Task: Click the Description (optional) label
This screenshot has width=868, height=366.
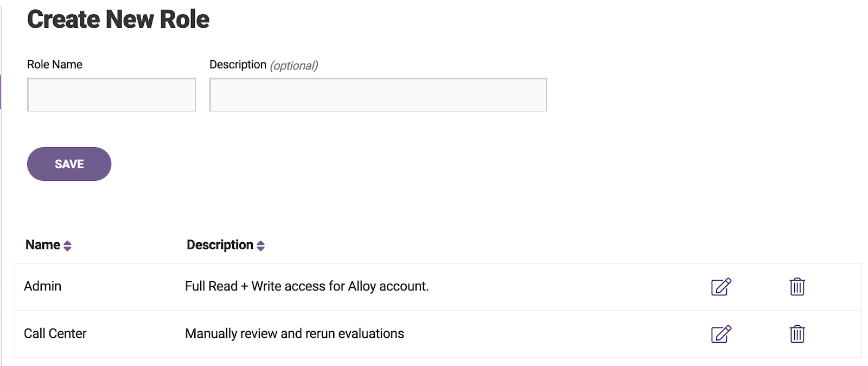Action: (x=264, y=65)
